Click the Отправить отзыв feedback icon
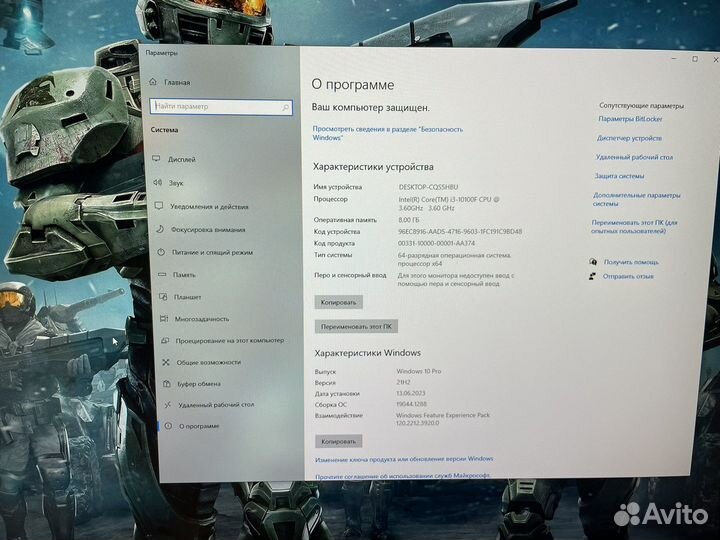The width and height of the screenshot is (720, 540). point(592,276)
